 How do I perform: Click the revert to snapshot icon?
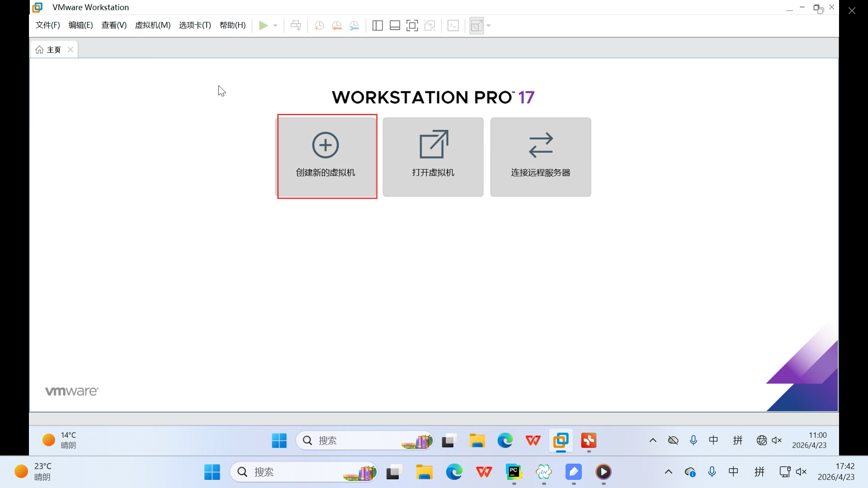pyautogui.click(x=337, y=26)
